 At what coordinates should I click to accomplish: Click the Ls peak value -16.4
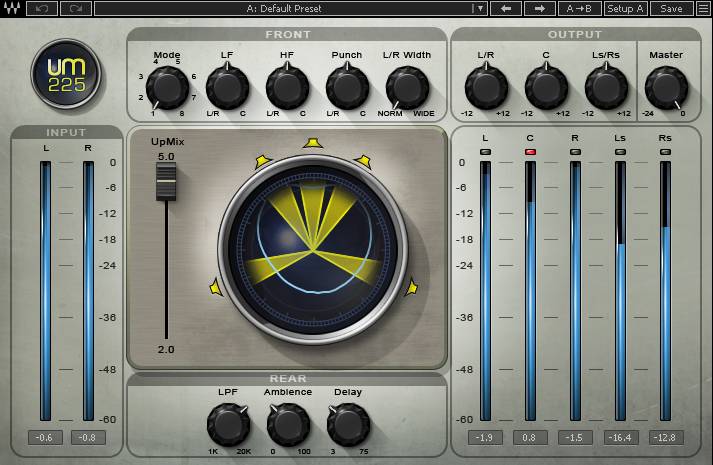click(x=621, y=437)
